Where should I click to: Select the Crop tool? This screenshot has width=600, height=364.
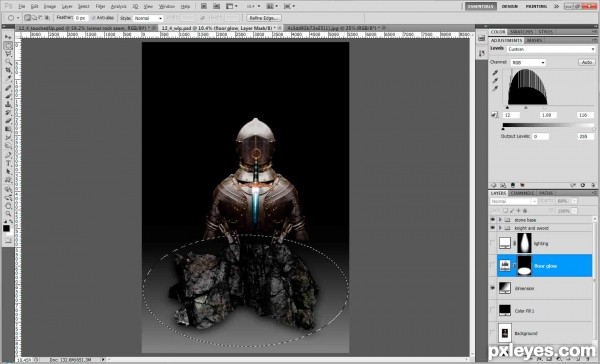[x=8, y=70]
